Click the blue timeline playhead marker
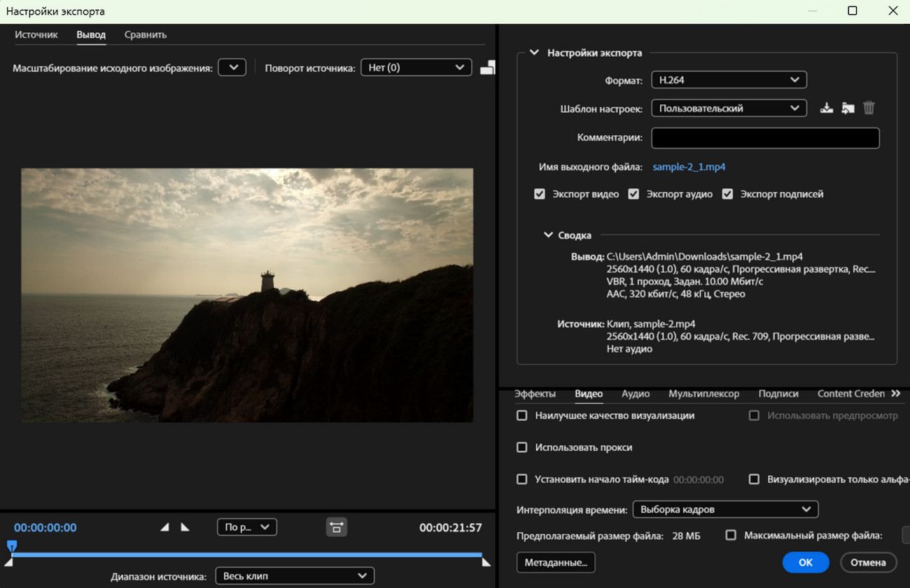Viewport: 910px width, 588px height. (11, 545)
